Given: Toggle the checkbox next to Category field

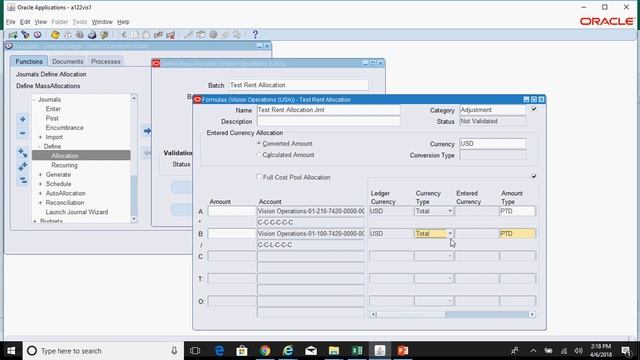Looking at the screenshot, I should pyautogui.click(x=534, y=109).
